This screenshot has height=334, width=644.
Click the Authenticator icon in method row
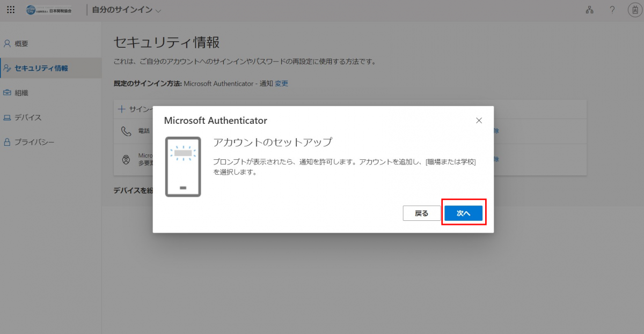point(126,159)
